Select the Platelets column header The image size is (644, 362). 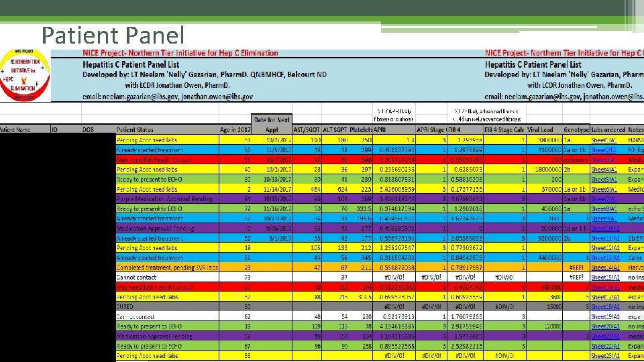coord(361,129)
